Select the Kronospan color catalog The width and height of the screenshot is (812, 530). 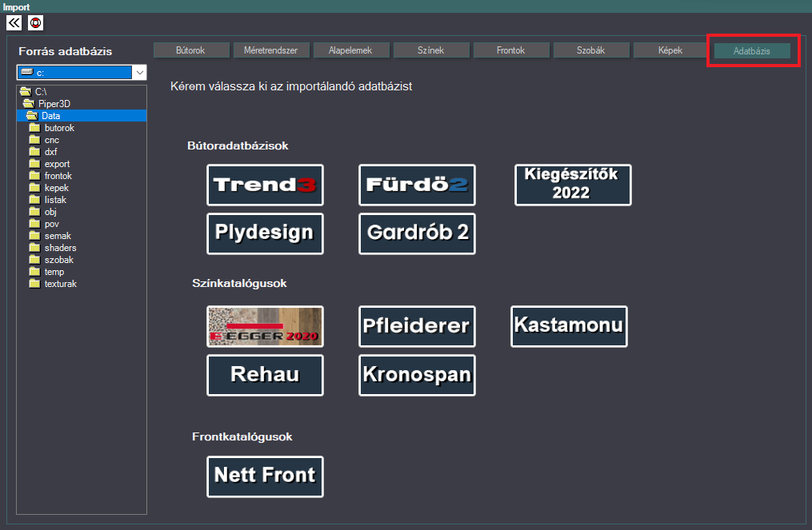(x=417, y=375)
